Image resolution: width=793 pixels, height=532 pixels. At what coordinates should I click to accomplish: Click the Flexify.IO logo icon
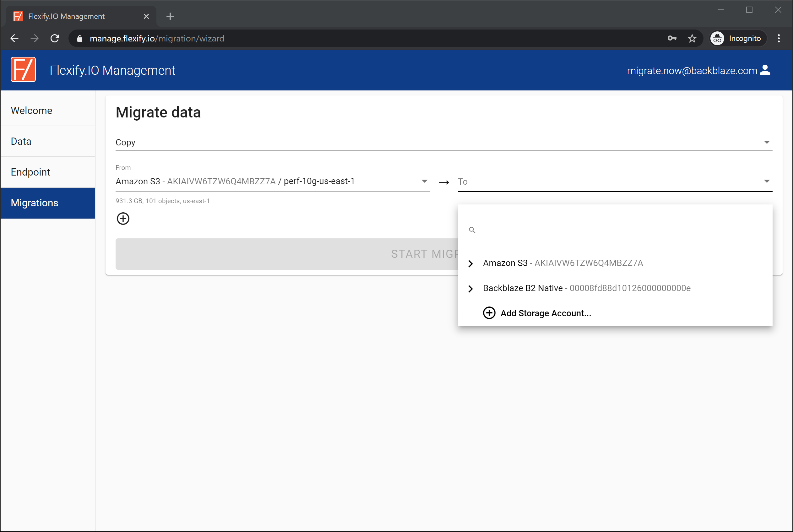[x=23, y=70]
